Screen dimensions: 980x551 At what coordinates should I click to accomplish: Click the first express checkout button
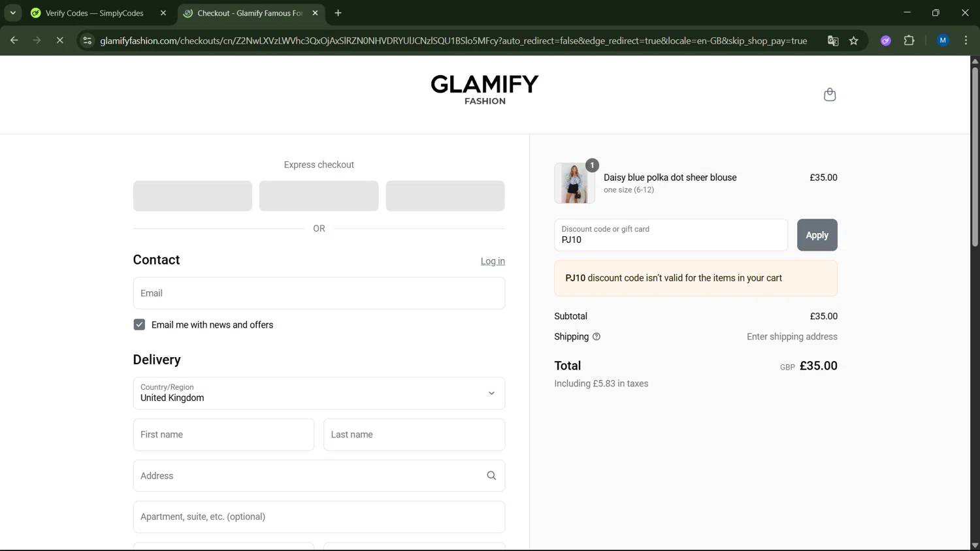pyautogui.click(x=193, y=196)
